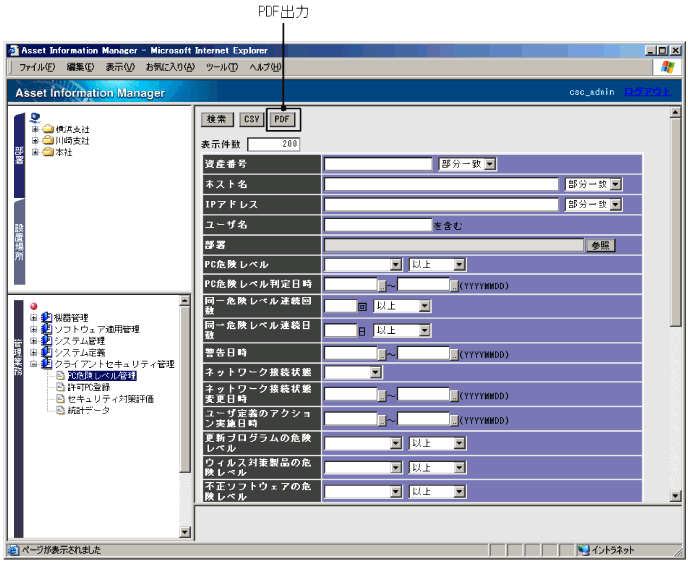The height and width of the screenshot is (585, 688).
Task: Expand the システム定義 tree node
Action: [x=34, y=352]
